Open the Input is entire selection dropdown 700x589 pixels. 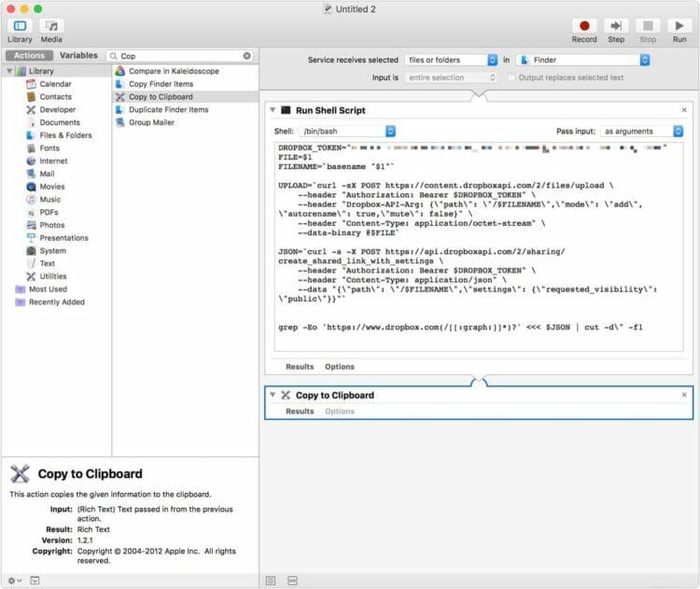click(x=451, y=77)
